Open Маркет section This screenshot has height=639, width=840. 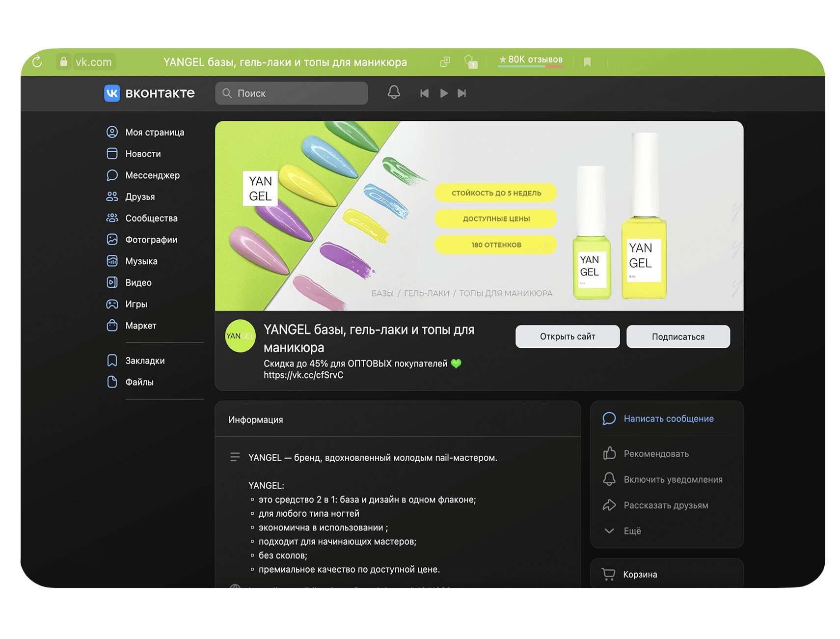point(132,326)
